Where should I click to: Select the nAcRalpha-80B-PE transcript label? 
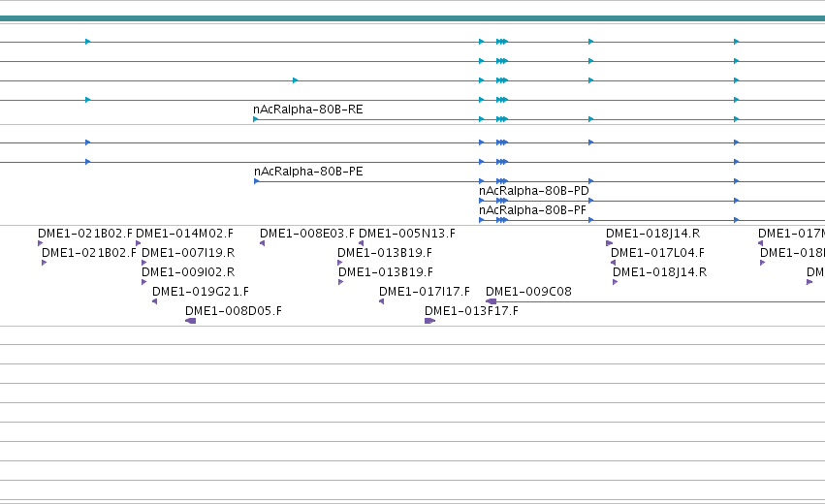tap(308, 172)
